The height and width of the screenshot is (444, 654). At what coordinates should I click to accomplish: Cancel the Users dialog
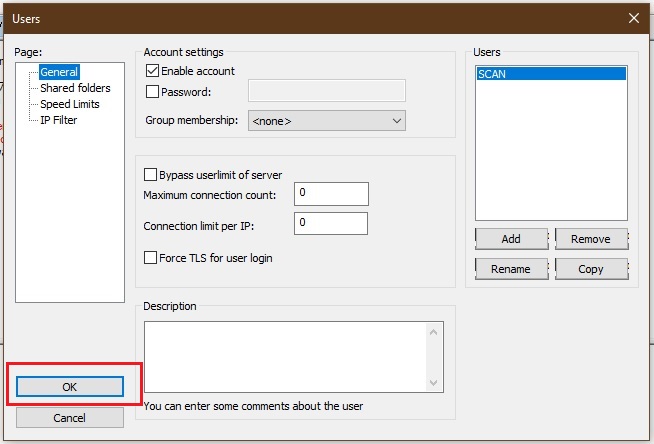[x=70, y=417]
